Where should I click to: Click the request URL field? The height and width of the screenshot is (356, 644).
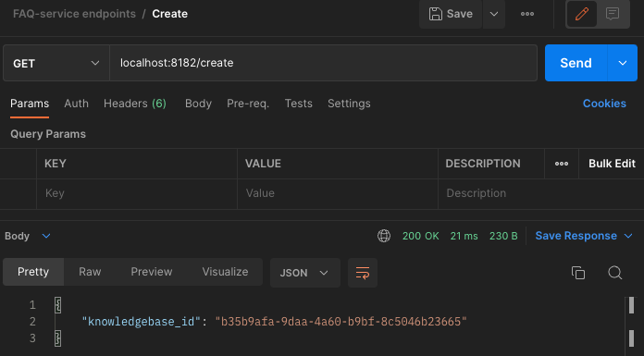[323, 63]
